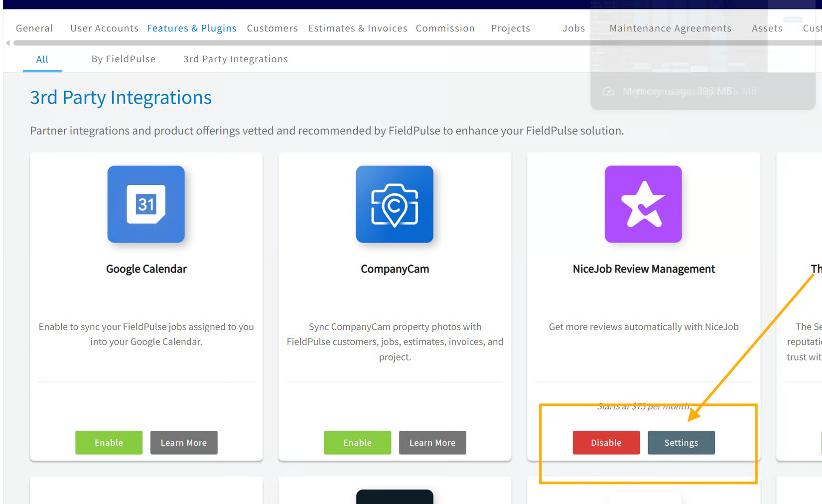Show the 3rd Party Integrations sub-tab
822x504 pixels.
tap(236, 59)
